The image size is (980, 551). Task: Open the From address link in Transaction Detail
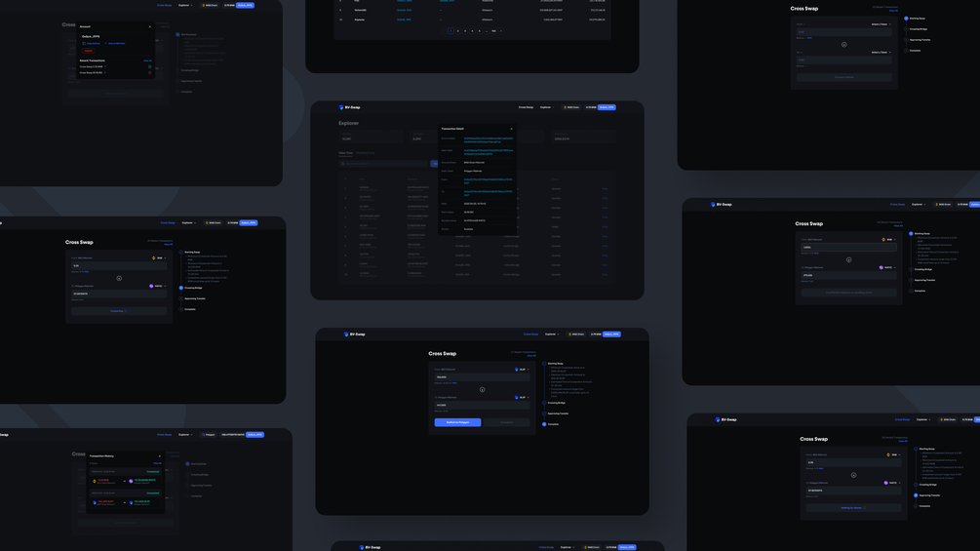pos(489,180)
